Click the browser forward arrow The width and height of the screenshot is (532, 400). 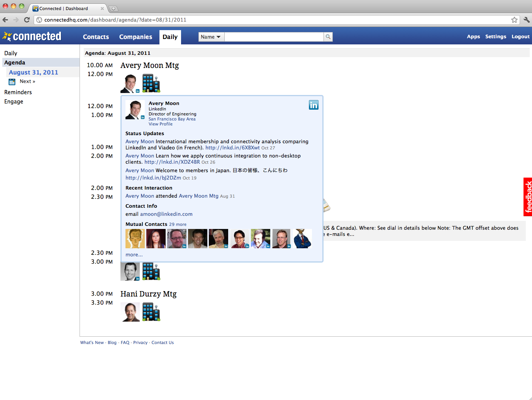(16, 20)
